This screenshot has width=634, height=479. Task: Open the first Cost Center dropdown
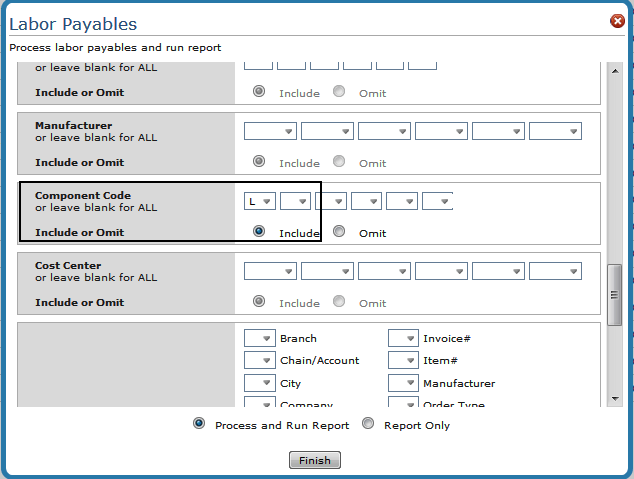coord(270,271)
